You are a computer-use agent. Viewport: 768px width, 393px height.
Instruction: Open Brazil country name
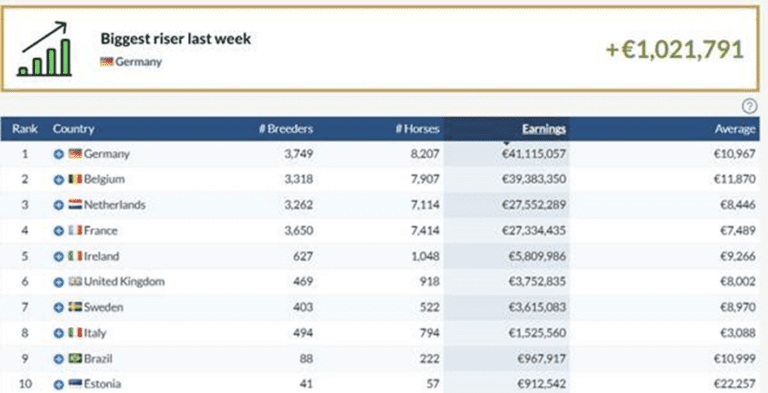(98, 359)
